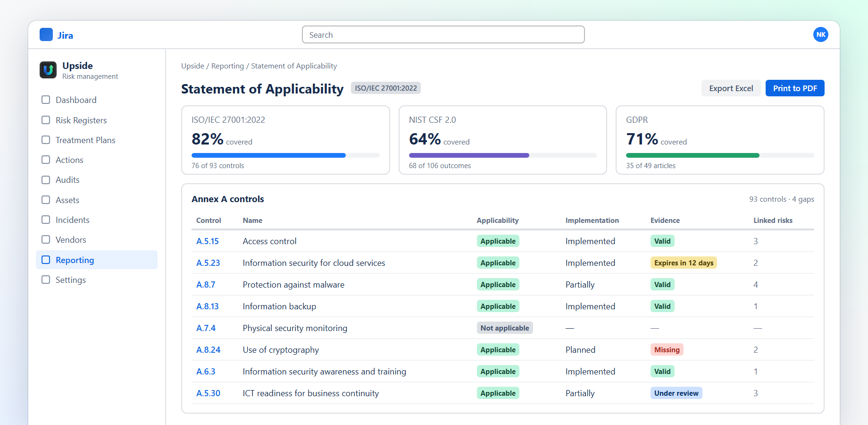868x425 pixels.
Task: Open Dashboard in the sidebar
Action: [97, 100]
